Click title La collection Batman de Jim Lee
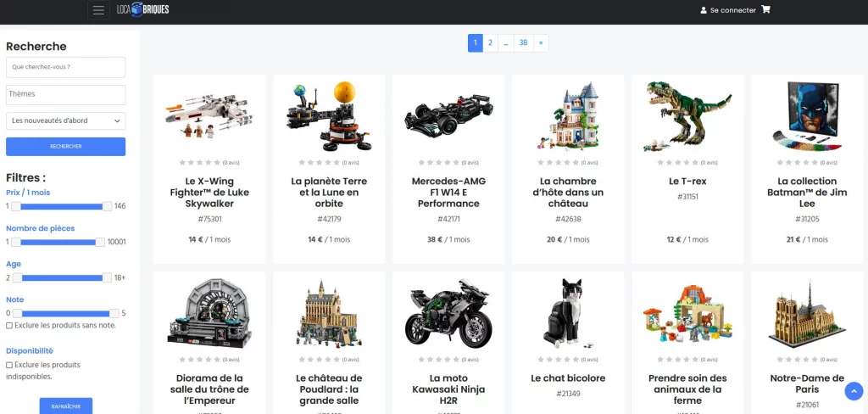The width and height of the screenshot is (868, 414). point(807,193)
